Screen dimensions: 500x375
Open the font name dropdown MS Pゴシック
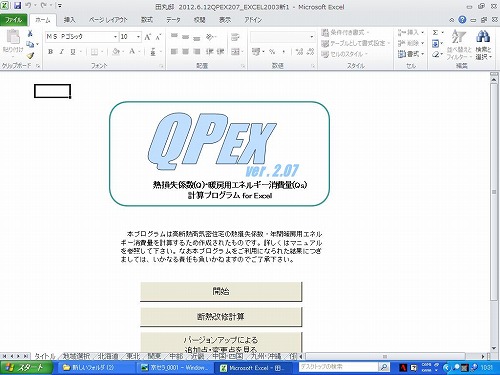pos(115,37)
